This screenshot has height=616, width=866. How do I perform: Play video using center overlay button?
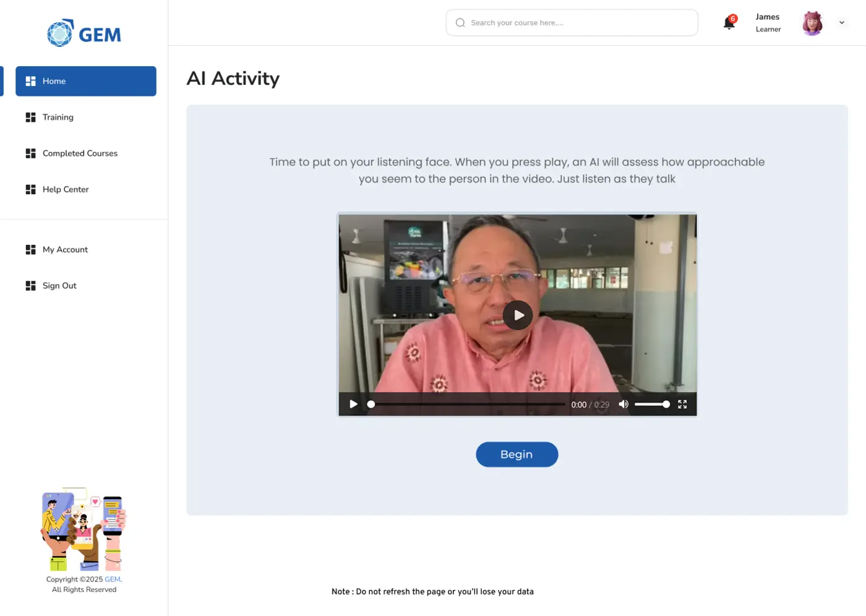coord(518,315)
